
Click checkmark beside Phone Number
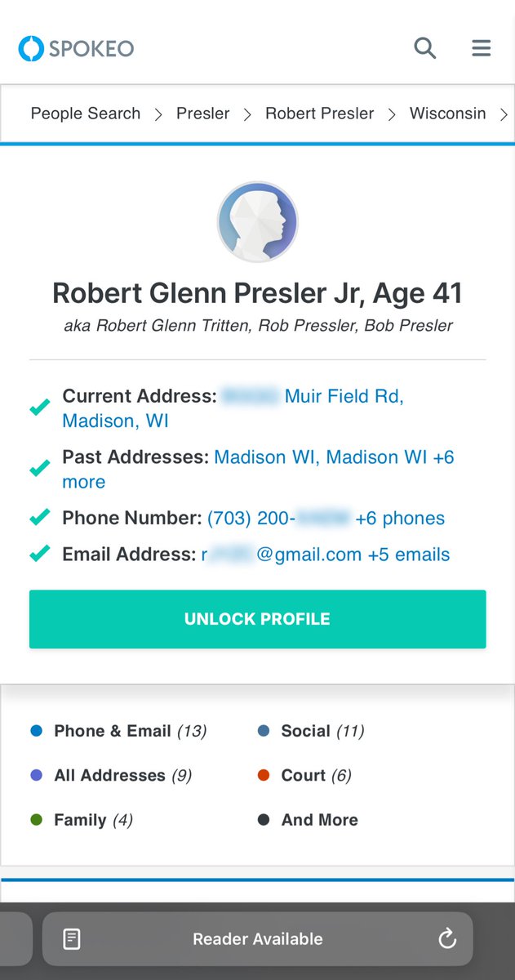click(x=39, y=518)
